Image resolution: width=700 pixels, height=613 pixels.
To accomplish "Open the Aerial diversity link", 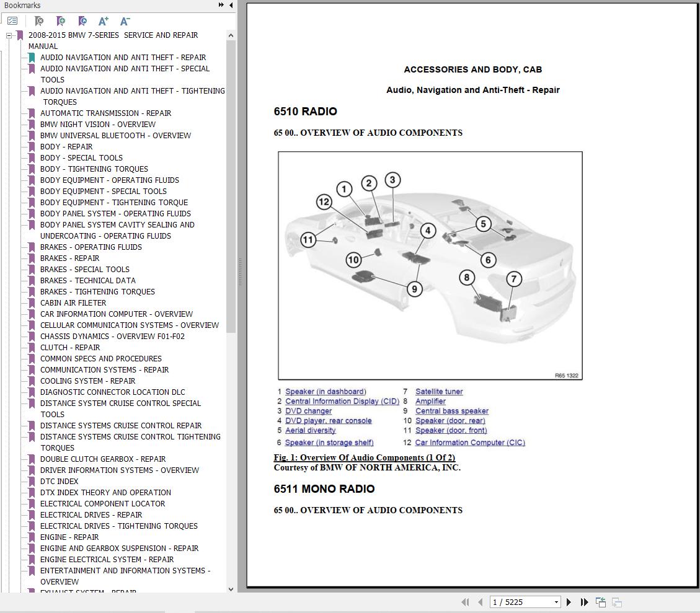I will pos(310,431).
